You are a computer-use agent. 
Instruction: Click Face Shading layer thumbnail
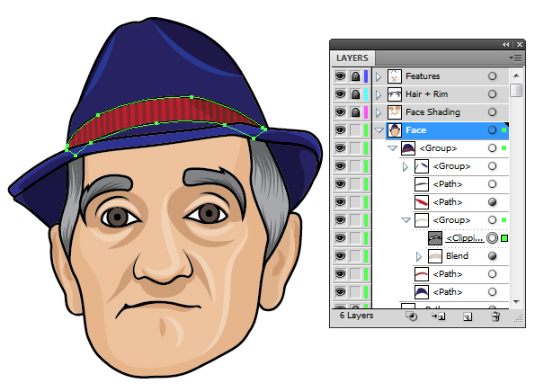tap(394, 112)
